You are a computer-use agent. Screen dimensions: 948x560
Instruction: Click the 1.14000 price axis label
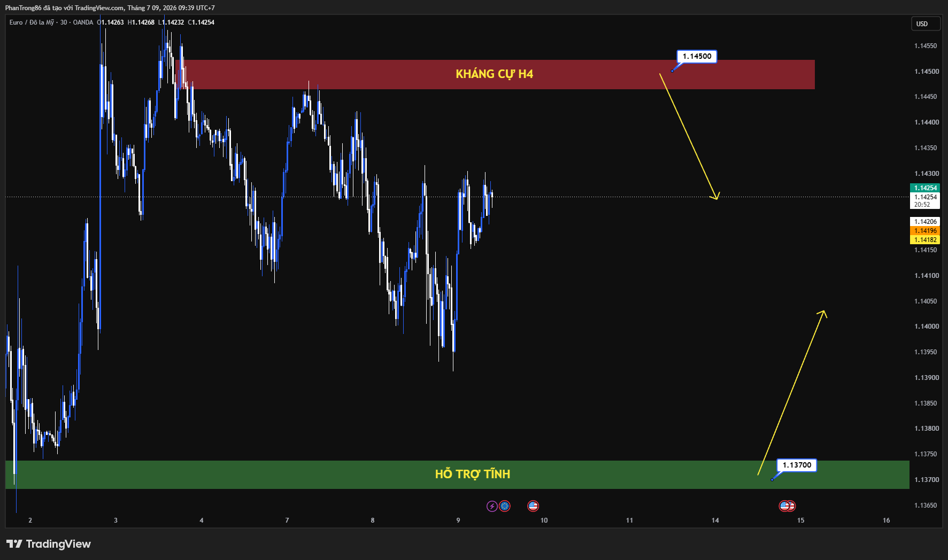coord(926,326)
